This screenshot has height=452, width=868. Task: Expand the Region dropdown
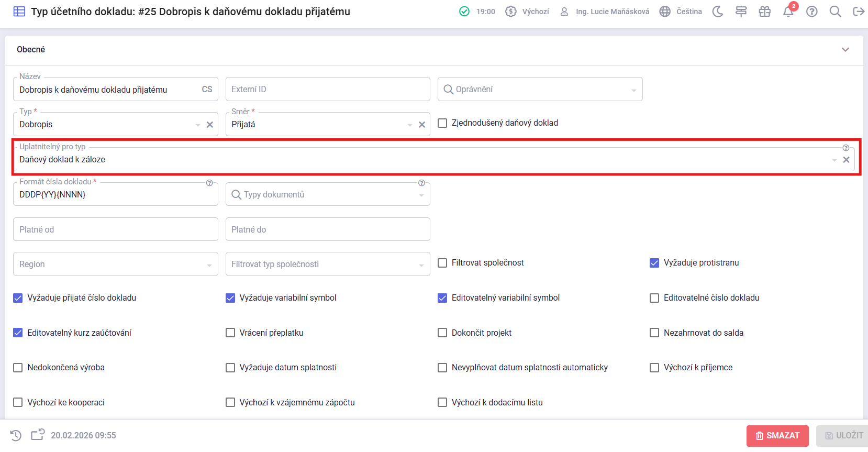coord(115,264)
